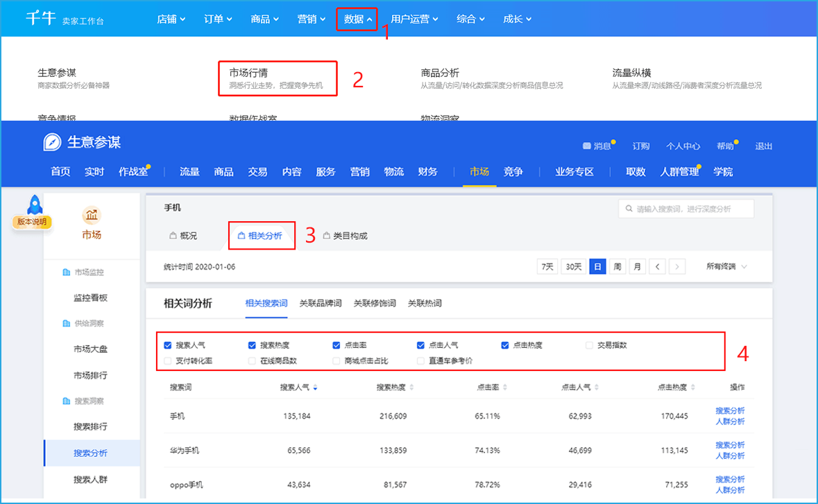Image resolution: width=818 pixels, height=504 pixels.
Task: Open 搜索排行 in left sidebar
Action: click(x=90, y=426)
